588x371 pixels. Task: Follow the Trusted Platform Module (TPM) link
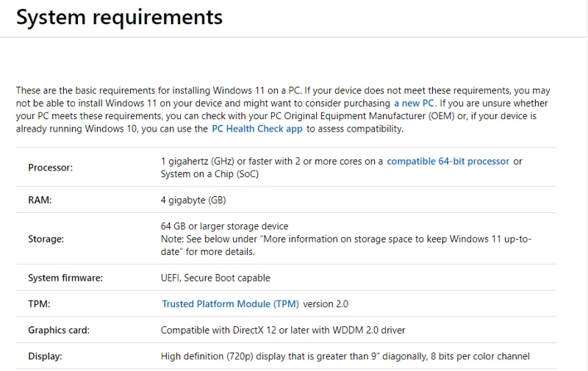(231, 303)
